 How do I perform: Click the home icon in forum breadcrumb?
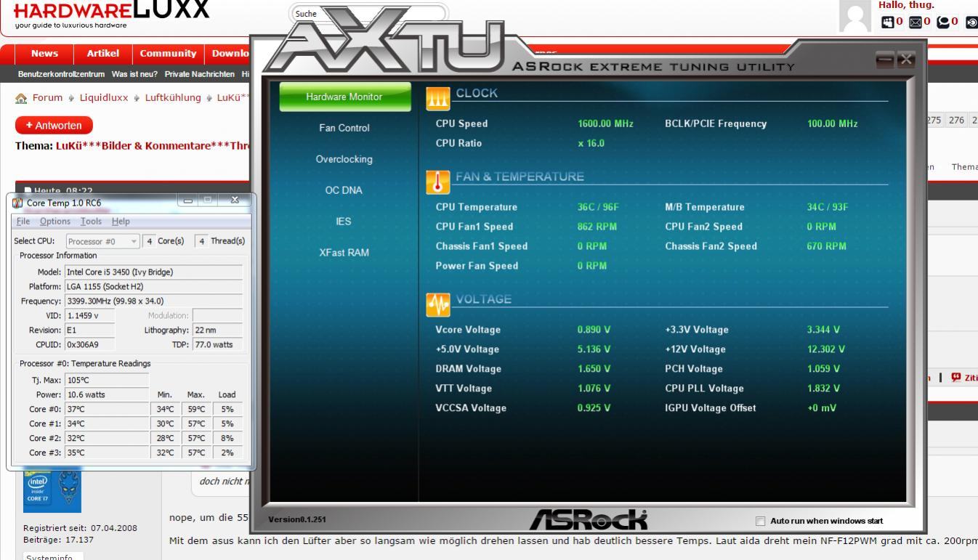coord(21,99)
